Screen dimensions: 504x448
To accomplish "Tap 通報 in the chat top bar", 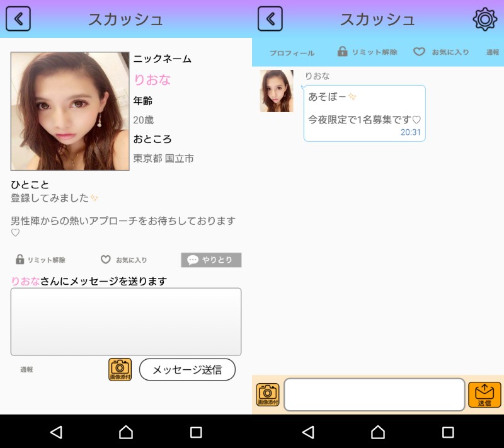I will pos(493,52).
